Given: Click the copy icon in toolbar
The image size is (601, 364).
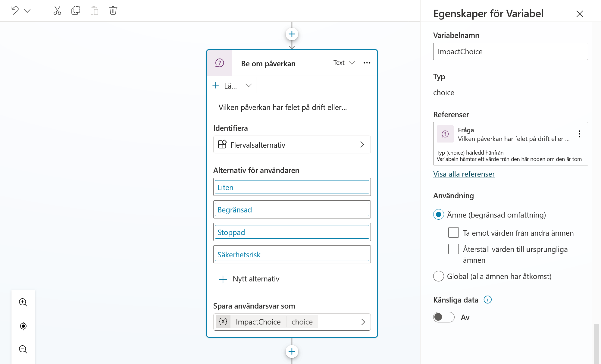Looking at the screenshot, I should 76,11.
